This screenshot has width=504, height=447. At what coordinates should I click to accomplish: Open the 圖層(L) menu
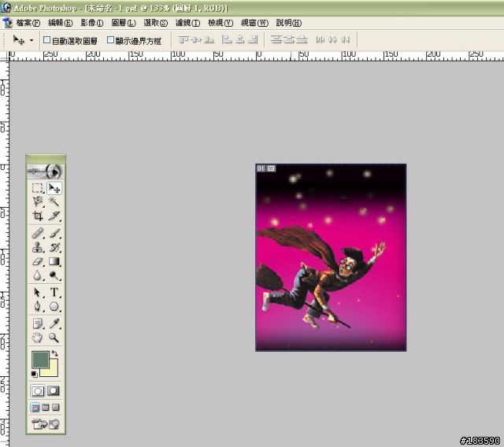[x=124, y=23]
